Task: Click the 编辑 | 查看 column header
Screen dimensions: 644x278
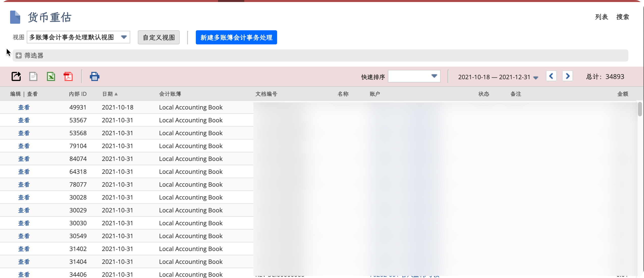Action: 24,94
